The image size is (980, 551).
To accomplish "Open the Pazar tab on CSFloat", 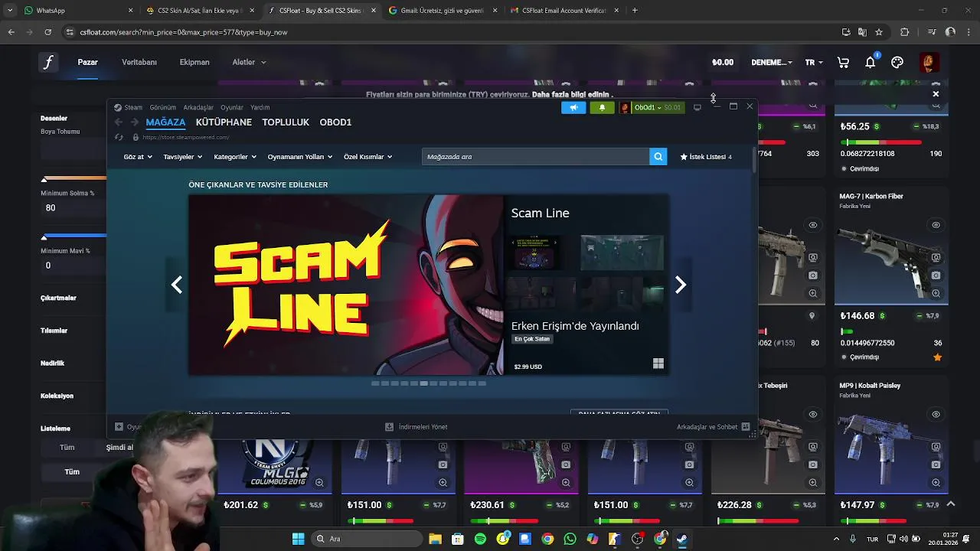I will 87,63.
